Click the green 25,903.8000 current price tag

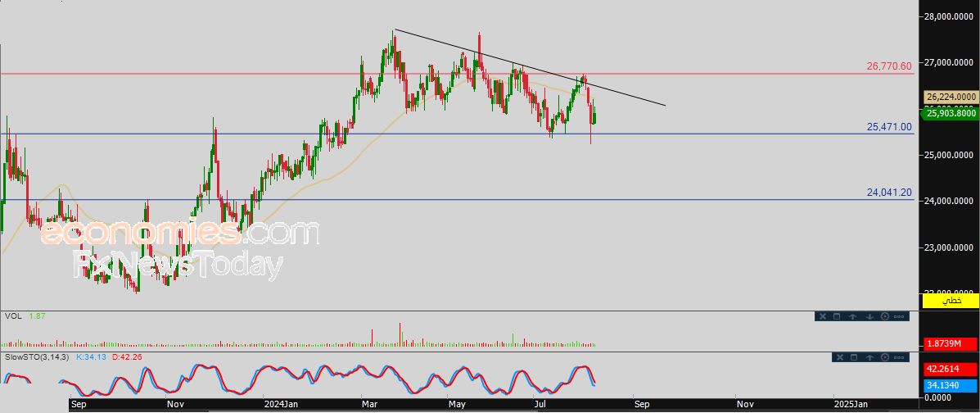(x=950, y=112)
